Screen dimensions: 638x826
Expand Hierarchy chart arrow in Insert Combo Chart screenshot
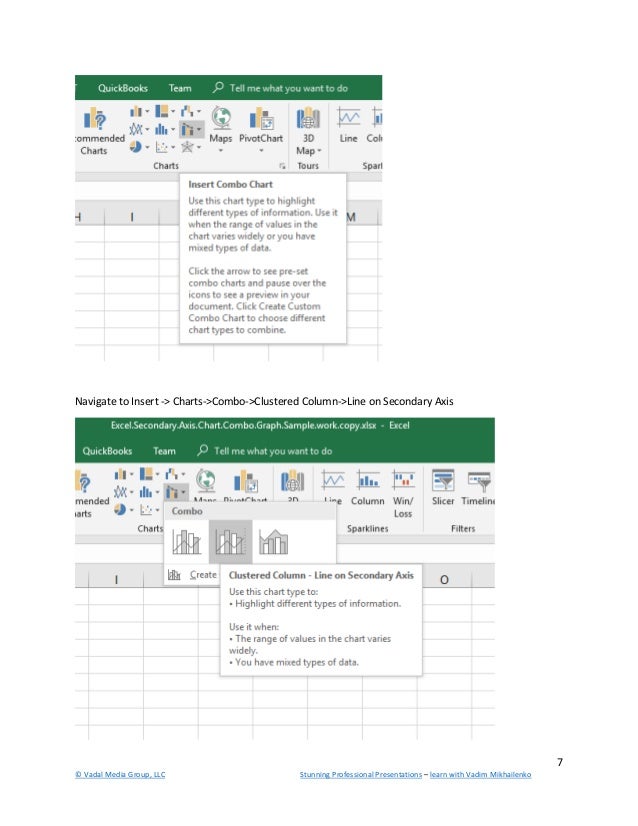point(173,111)
